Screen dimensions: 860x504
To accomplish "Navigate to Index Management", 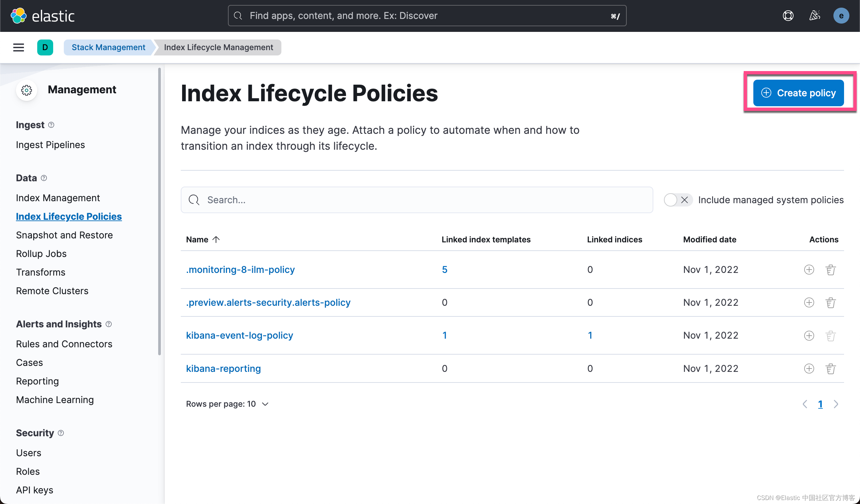I will 58,198.
